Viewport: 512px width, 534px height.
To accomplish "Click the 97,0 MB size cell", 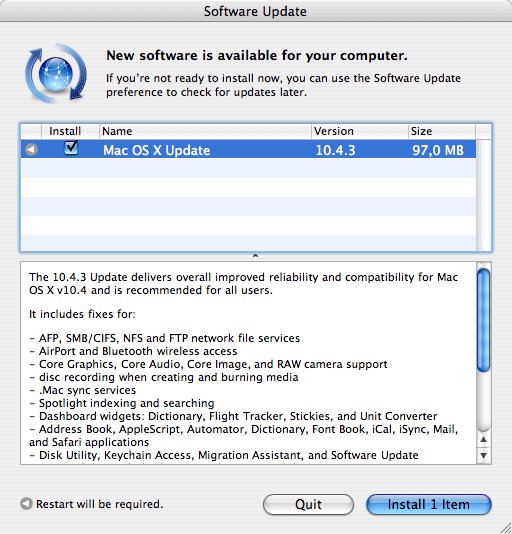I will tap(438, 150).
